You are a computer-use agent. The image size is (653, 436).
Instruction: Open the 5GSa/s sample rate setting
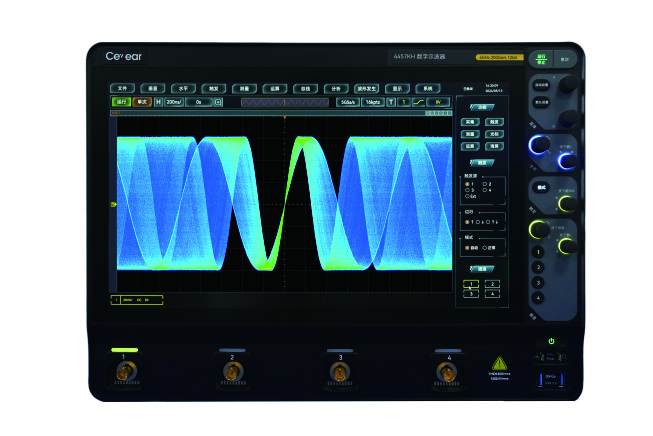(348, 102)
